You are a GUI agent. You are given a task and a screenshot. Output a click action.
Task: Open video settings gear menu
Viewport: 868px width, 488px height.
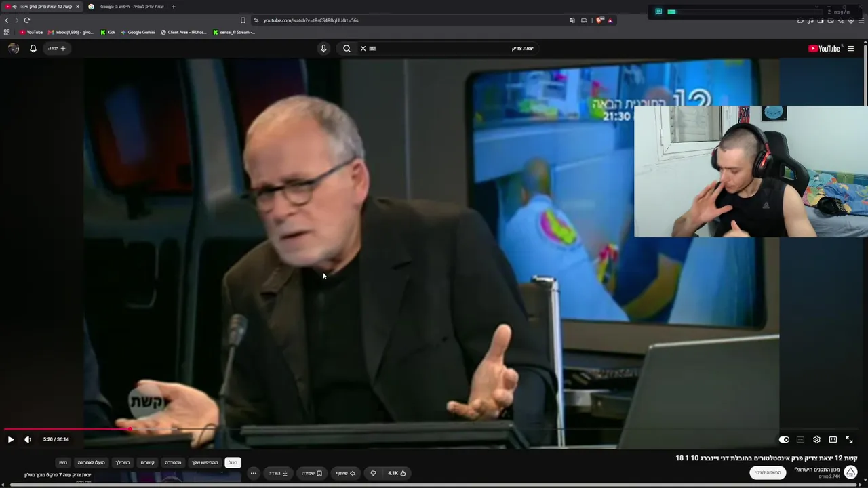pos(816,439)
